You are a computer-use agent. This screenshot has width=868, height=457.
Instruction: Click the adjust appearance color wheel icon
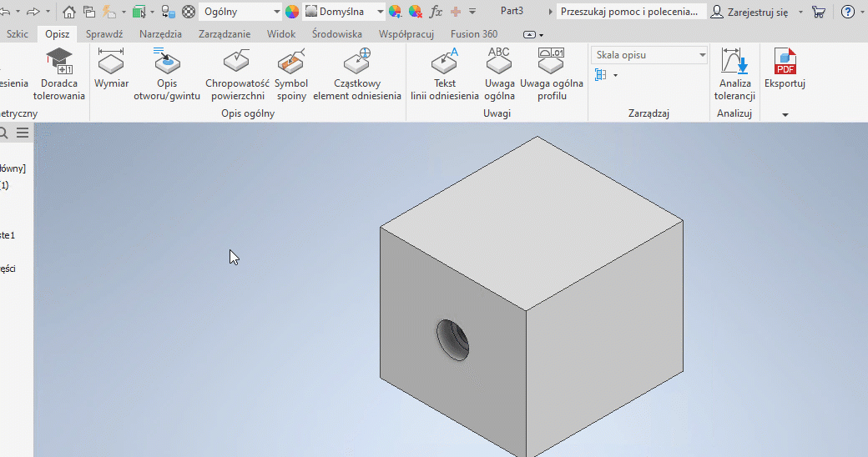pyautogui.click(x=396, y=11)
